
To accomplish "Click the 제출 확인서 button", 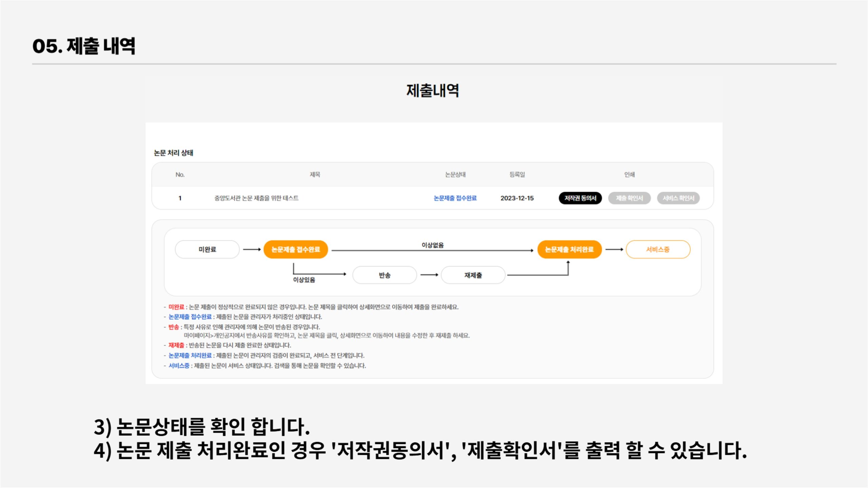I will coord(629,198).
